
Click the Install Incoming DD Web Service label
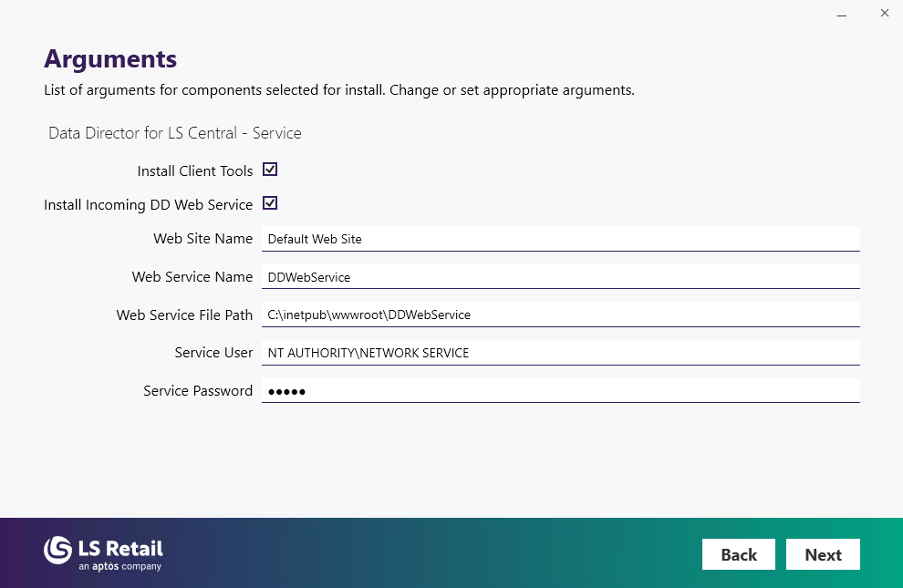point(148,205)
